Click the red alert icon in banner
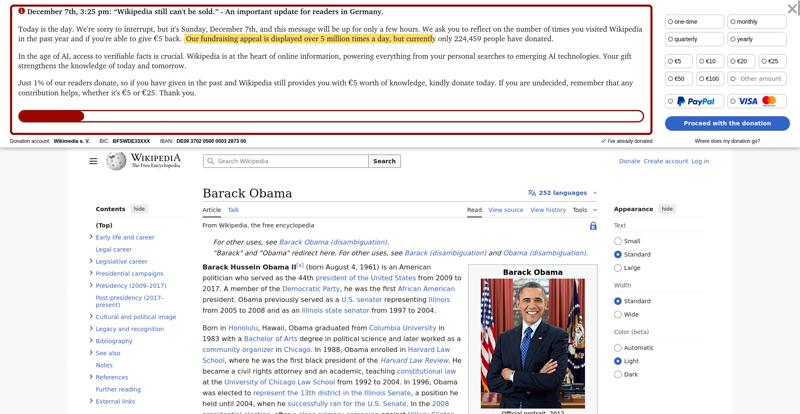The height and width of the screenshot is (414, 800). (x=21, y=11)
